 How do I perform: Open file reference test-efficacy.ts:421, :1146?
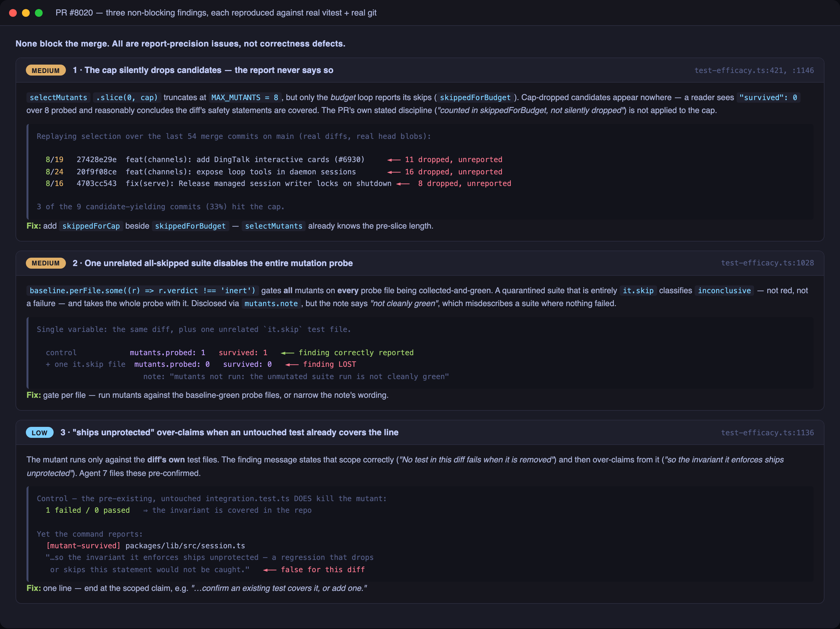click(x=754, y=71)
